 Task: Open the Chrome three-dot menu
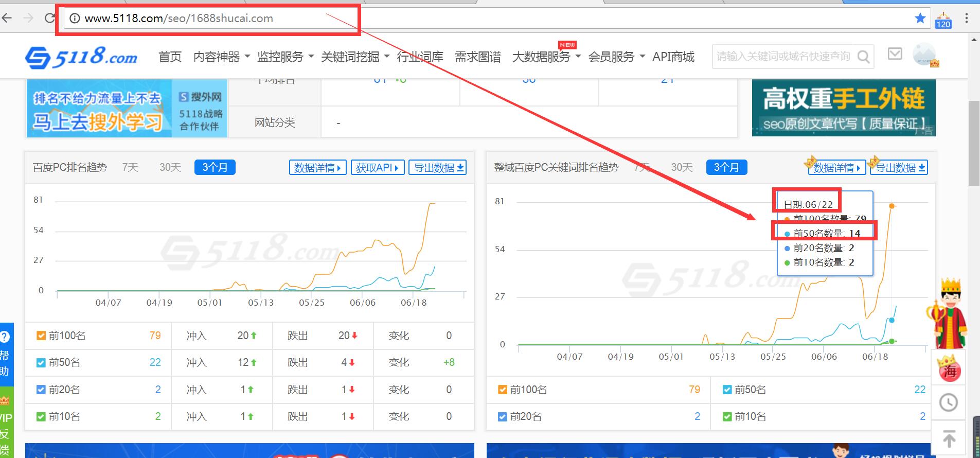(x=967, y=19)
